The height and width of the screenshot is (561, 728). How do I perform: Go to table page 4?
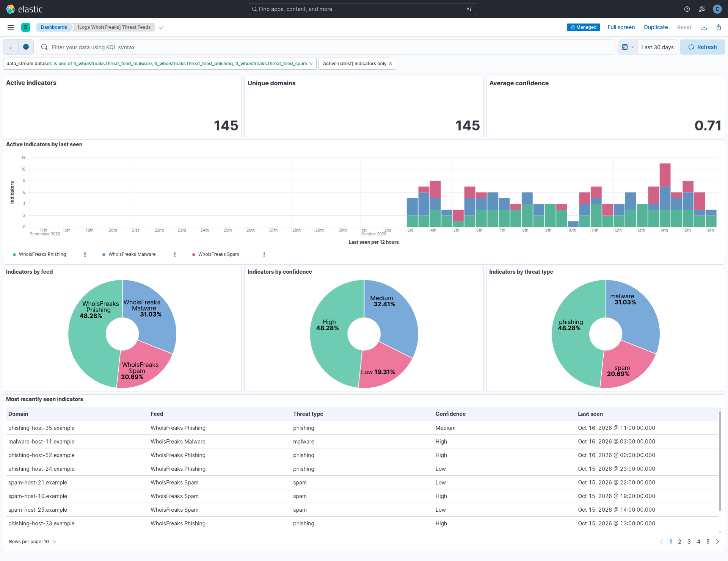pyautogui.click(x=698, y=542)
